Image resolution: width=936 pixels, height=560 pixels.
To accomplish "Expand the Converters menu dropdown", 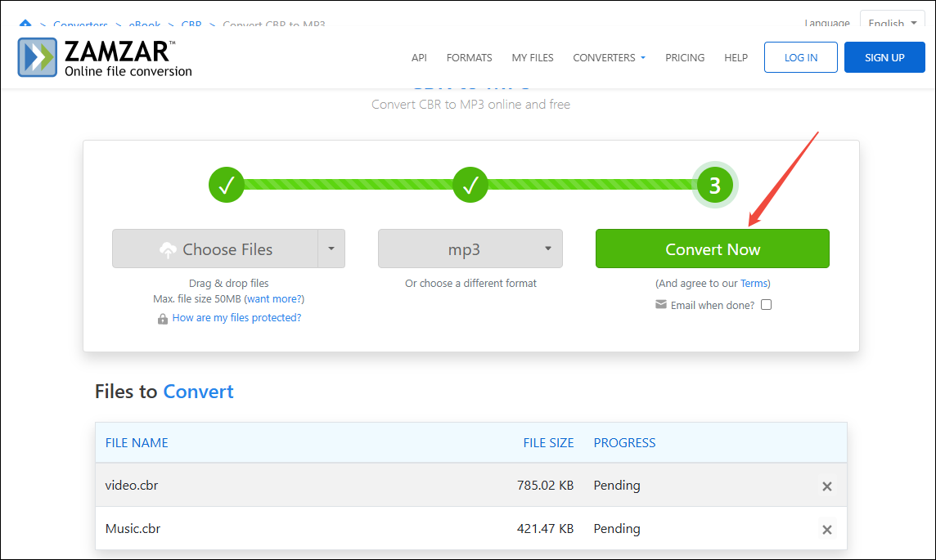I will coord(609,58).
